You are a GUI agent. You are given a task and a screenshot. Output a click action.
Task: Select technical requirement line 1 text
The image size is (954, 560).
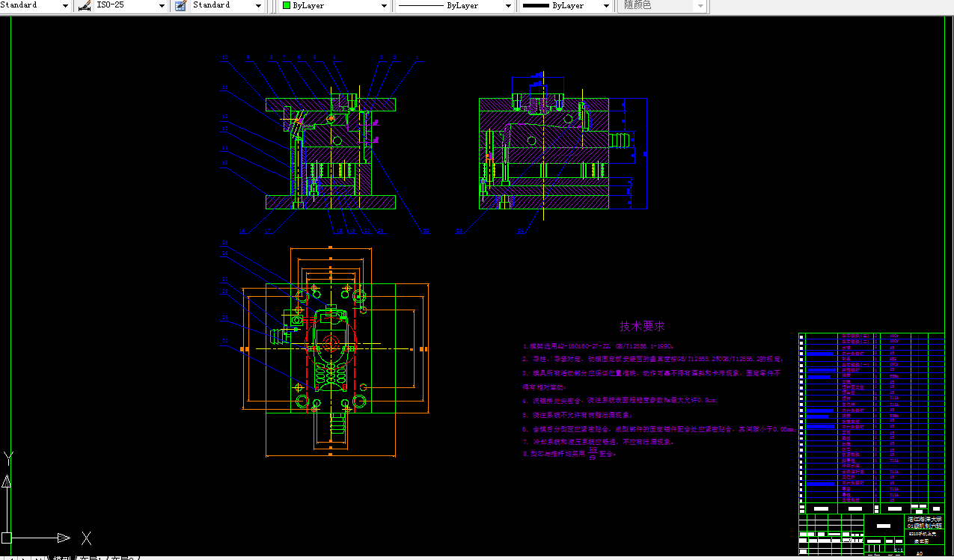[x=599, y=347]
